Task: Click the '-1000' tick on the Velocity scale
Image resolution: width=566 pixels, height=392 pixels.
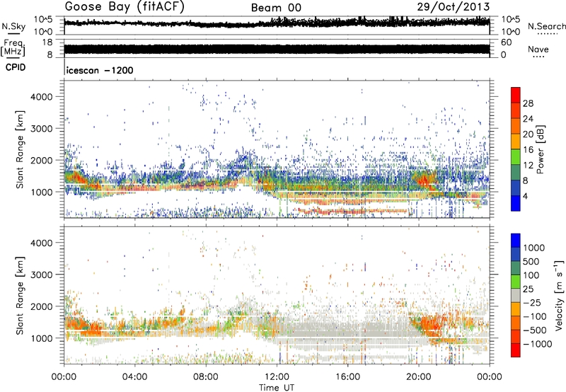Action: click(x=537, y=344)
